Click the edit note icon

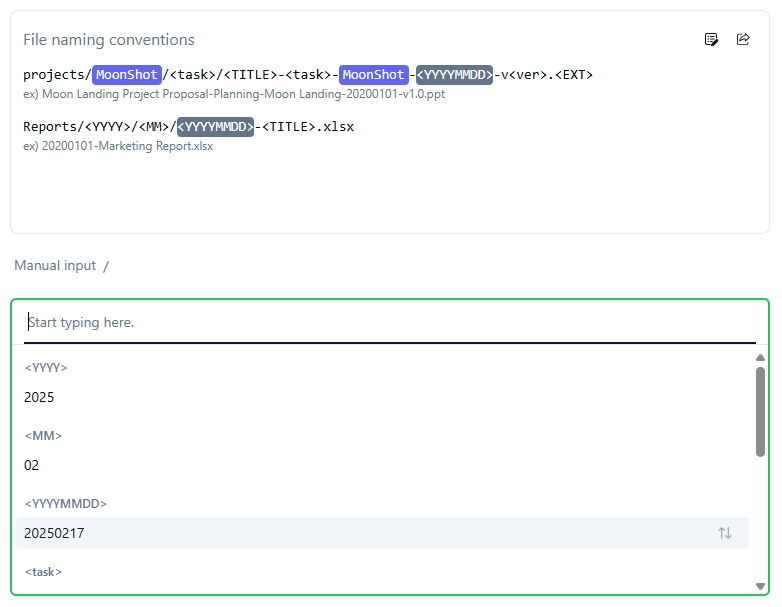(711, 39)
